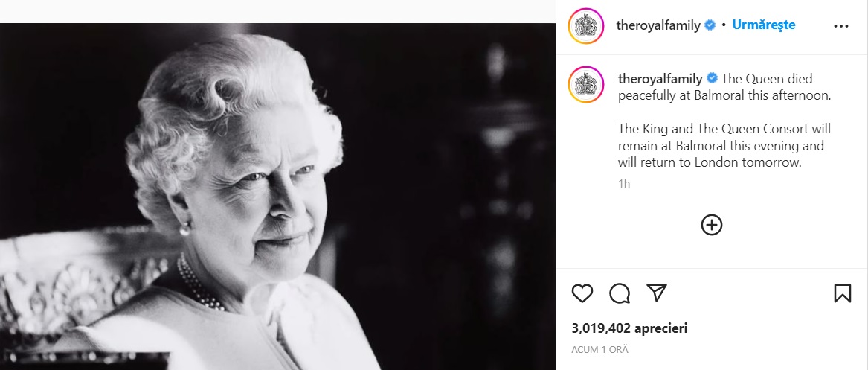Save the post with the bookmark icon

tap(842, 293)
